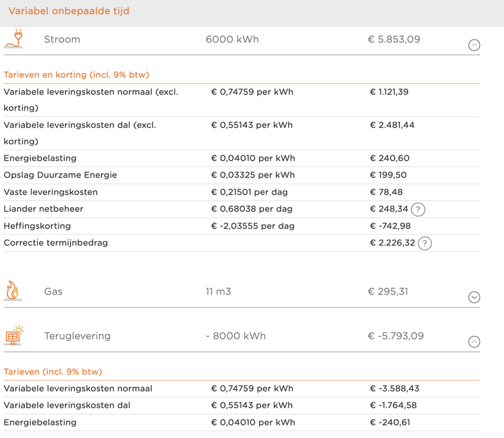Select the Stroom total € 5.853,09
The width and height of the screenshot is (504, 438).
[x=394, y=40]
